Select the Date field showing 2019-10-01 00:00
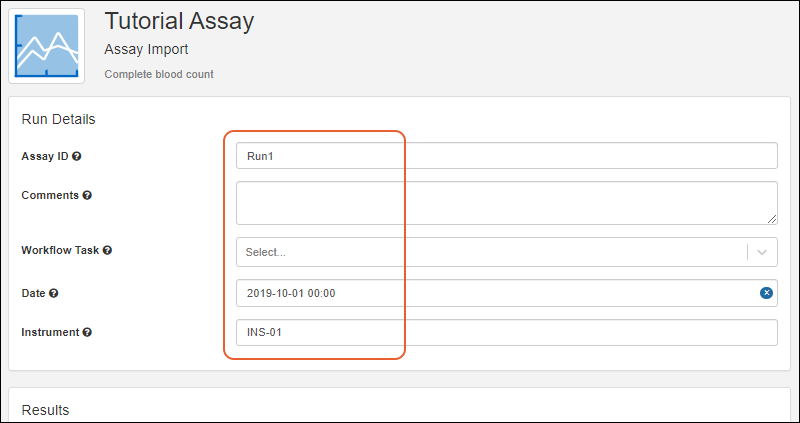Viewport: 800px width, 423px height. (495, 293)
